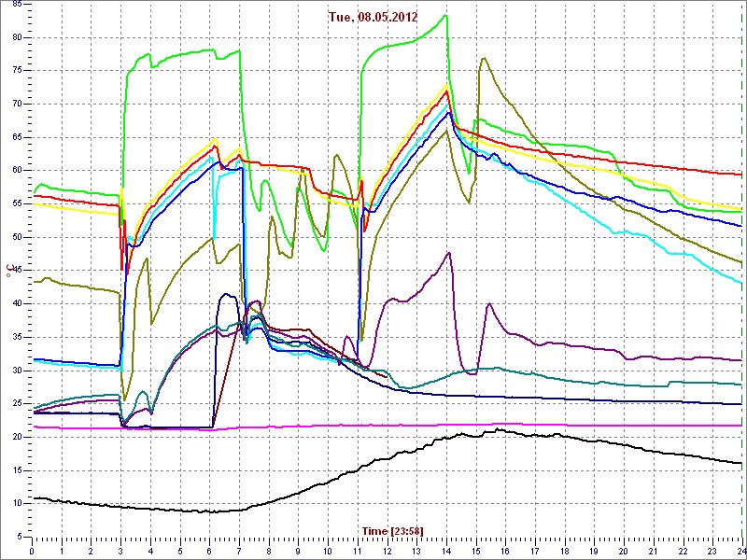Click hour '11' on the time axis
Screen dimensions: 747x560
358,551
